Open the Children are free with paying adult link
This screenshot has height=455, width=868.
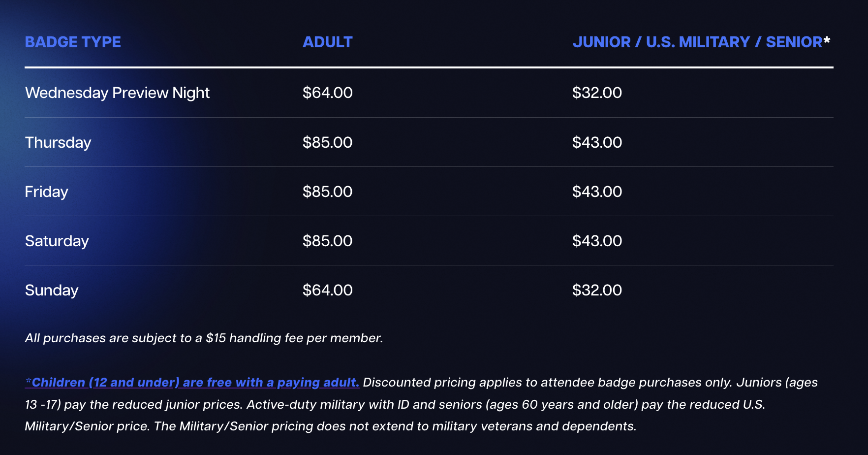192,383
